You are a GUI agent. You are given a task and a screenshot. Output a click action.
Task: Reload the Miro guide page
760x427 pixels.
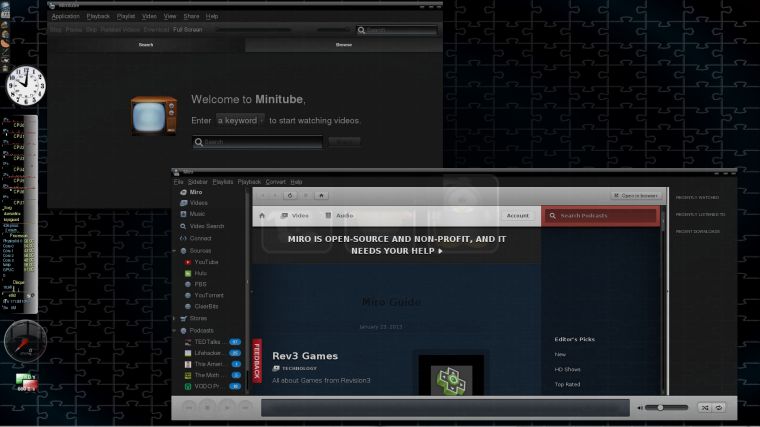point(290,195)
